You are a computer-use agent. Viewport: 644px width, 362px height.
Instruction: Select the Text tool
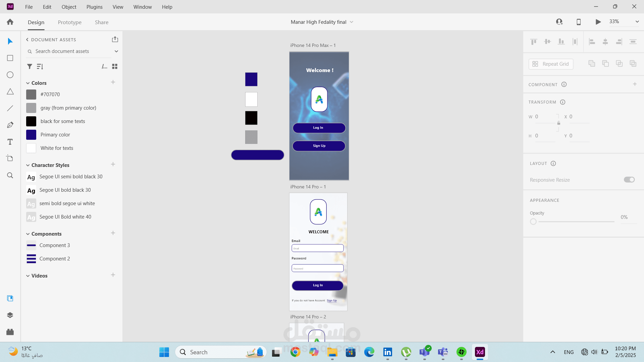pos(10,142)
